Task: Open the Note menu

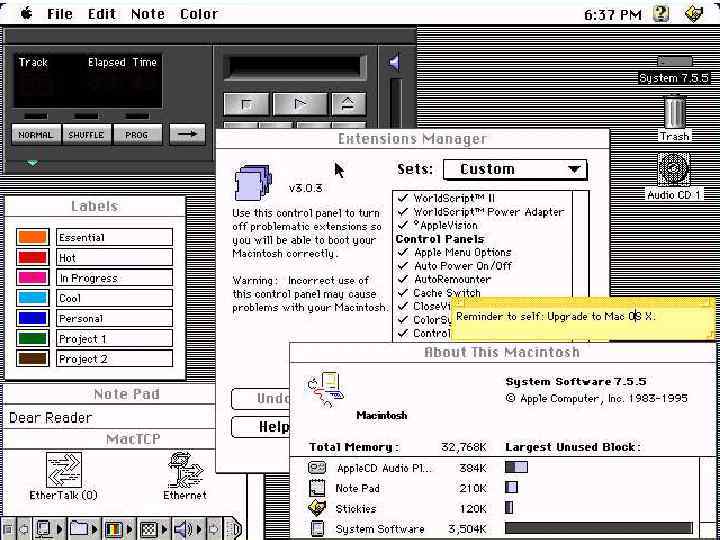Action: click(x=148, y=14)
